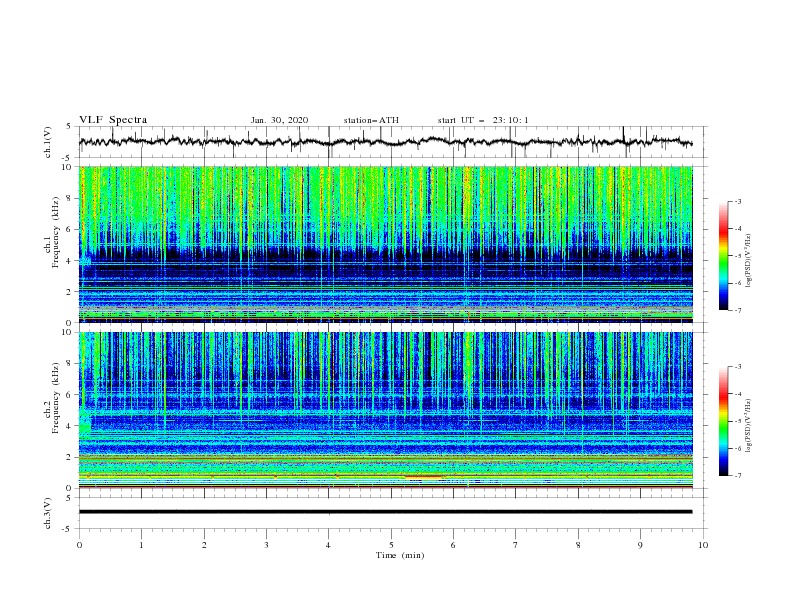Click the ch.2 spectrogram panel
Viewport: 792px width, 612px height.
click(386, 410)
